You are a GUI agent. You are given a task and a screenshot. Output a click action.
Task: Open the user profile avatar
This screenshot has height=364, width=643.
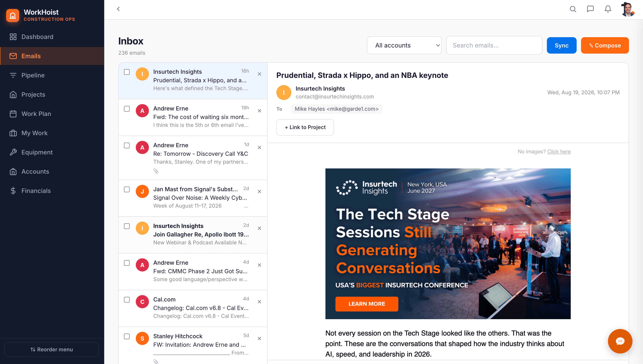tap(627, 9)
